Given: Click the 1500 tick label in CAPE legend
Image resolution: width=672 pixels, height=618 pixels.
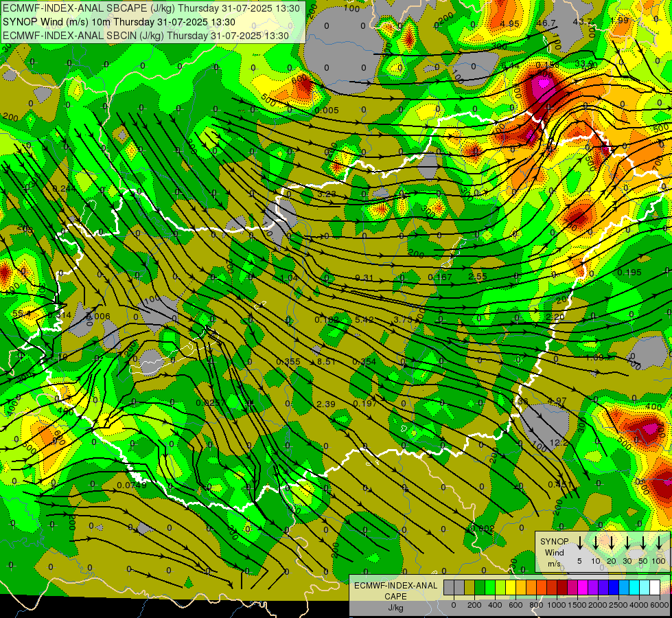Looking at the screenshot, I should 577,605.
